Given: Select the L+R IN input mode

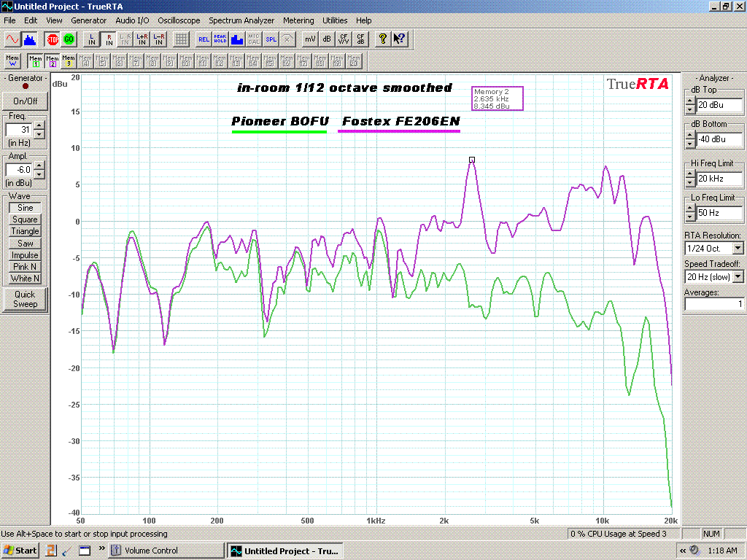Looking at the screenshot, I should tap(142, 39).
